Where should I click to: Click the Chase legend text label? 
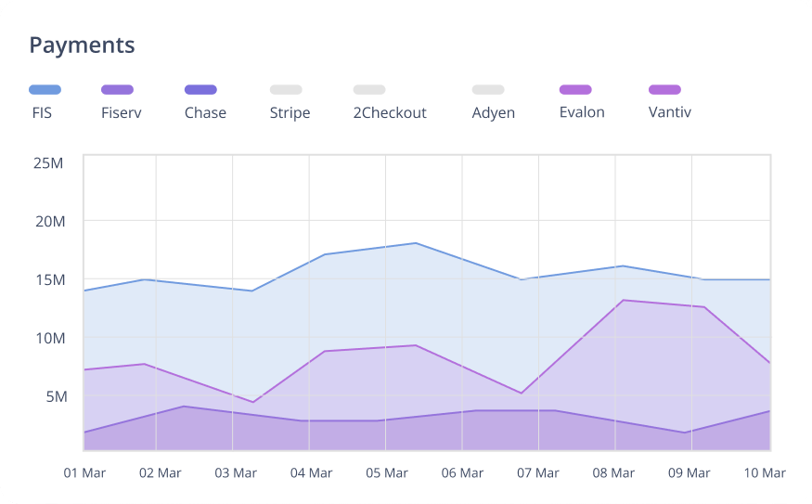205,113
